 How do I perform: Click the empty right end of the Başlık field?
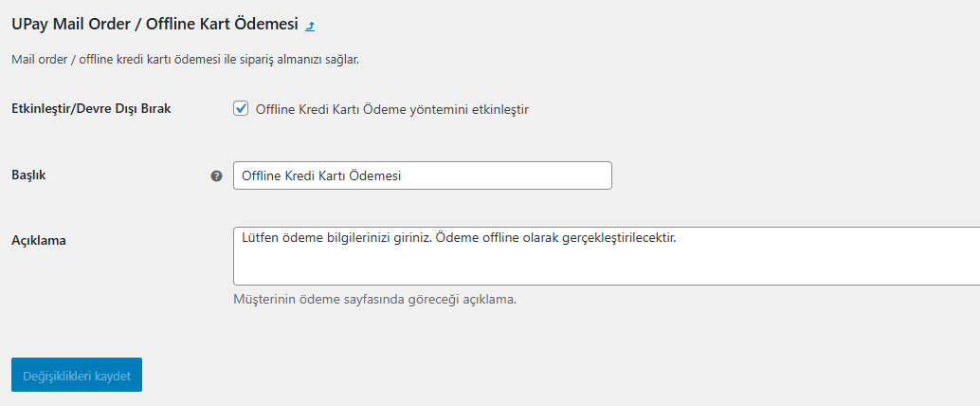point(506,175)
